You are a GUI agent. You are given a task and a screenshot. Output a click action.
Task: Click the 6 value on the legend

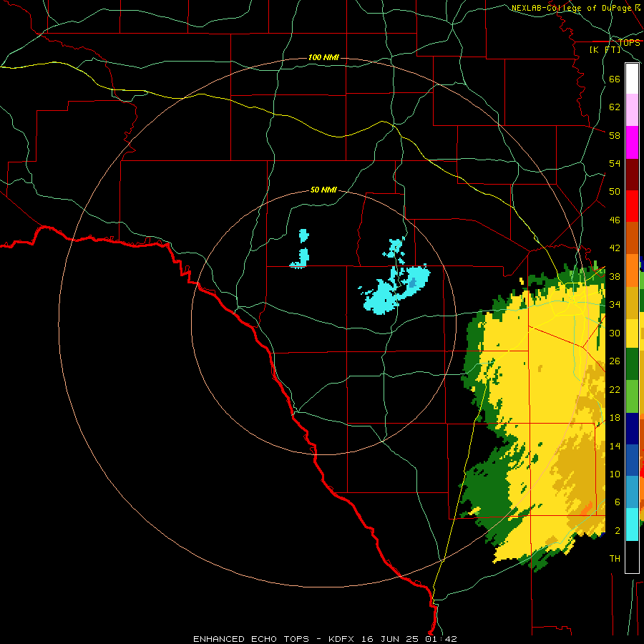[618, 502]
